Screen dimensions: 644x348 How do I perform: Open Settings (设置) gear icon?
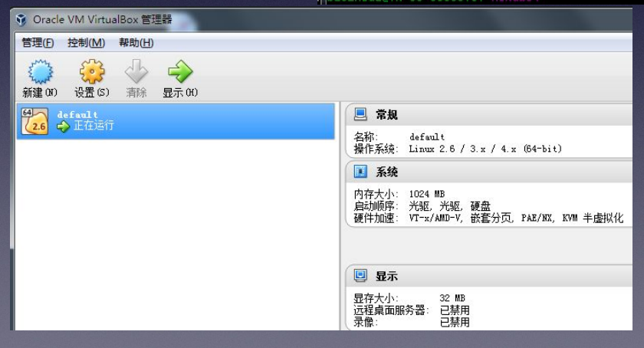92,71
